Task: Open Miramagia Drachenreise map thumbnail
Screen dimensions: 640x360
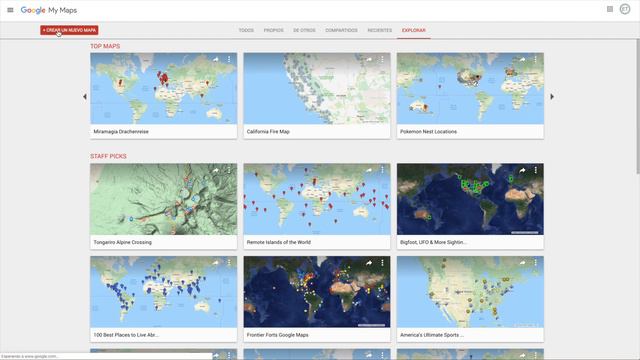Action: pos(163,89)
